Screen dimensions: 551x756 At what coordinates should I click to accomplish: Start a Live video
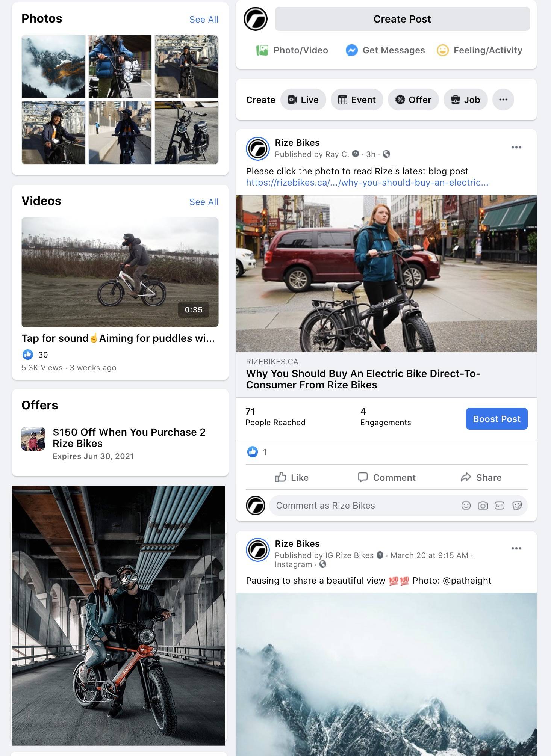pos(303,100)
